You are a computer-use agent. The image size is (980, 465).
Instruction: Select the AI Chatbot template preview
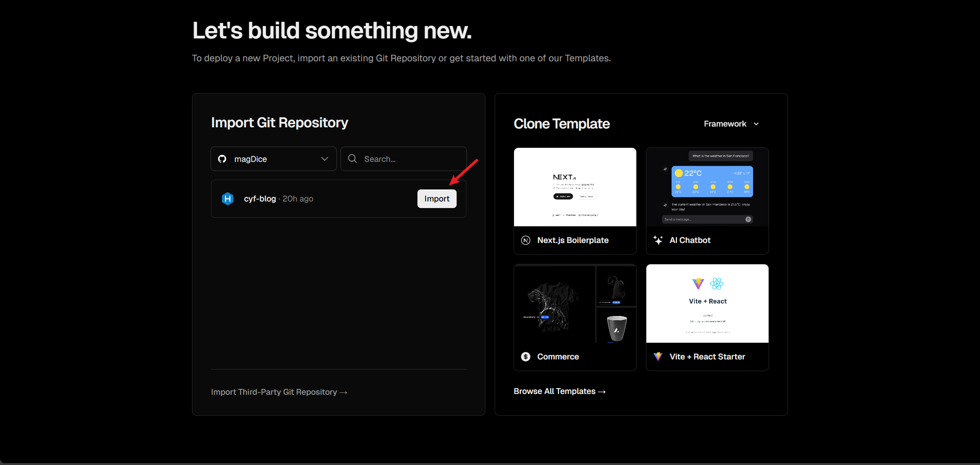coord(707,187)
